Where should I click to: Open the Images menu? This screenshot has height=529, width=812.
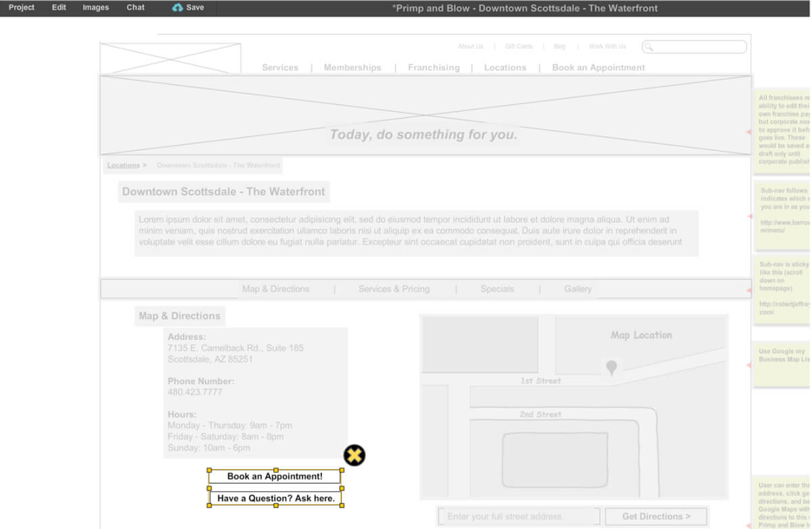coord(95,7)
